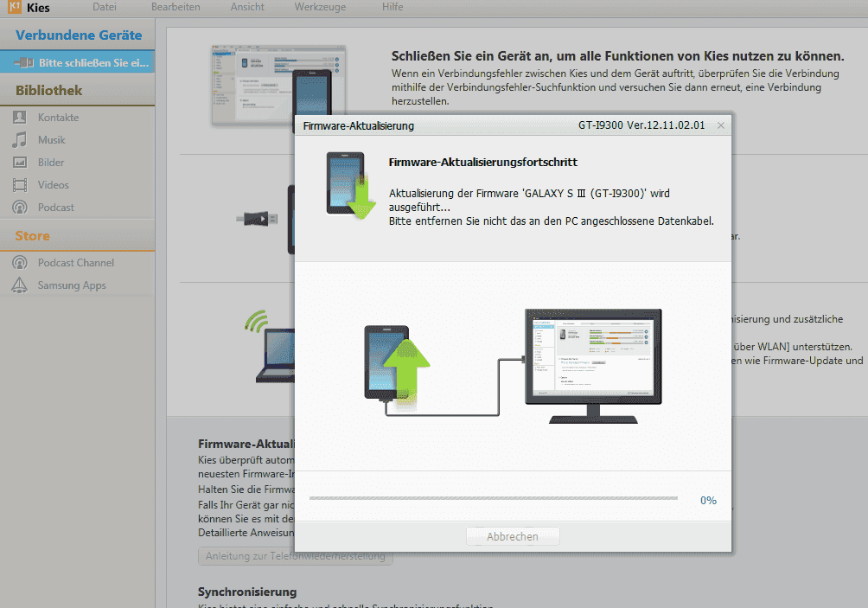868x608 pixels.
Task: Open Bilder in the library
Action: [x=51, y=163]
